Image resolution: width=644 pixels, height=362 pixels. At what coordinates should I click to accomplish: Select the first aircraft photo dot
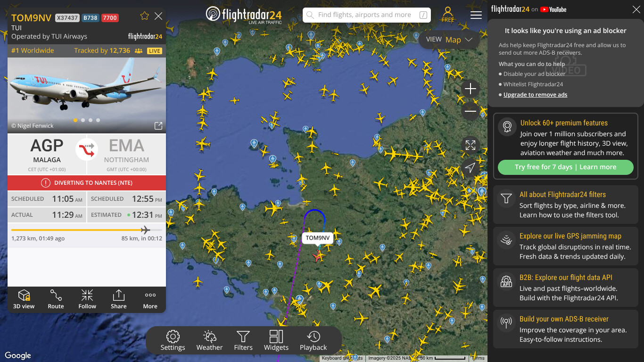pyautogui.click(x=75, y=120)
